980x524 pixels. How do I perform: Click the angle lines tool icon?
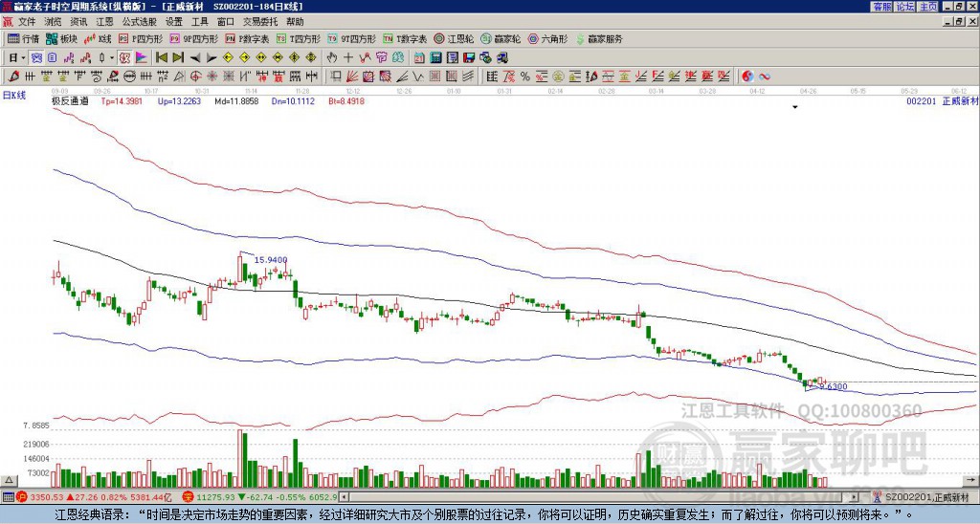click(x=403, y=76)
